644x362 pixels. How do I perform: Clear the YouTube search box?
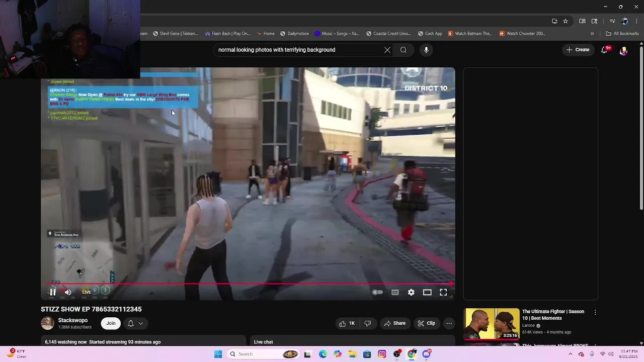(387, 50)
